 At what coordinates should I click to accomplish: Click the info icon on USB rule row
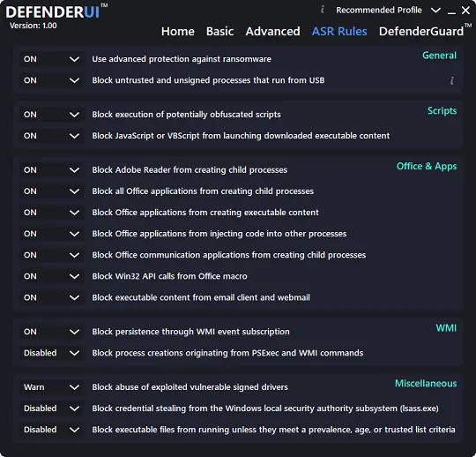pyautogui.click(x=452, y=80)
